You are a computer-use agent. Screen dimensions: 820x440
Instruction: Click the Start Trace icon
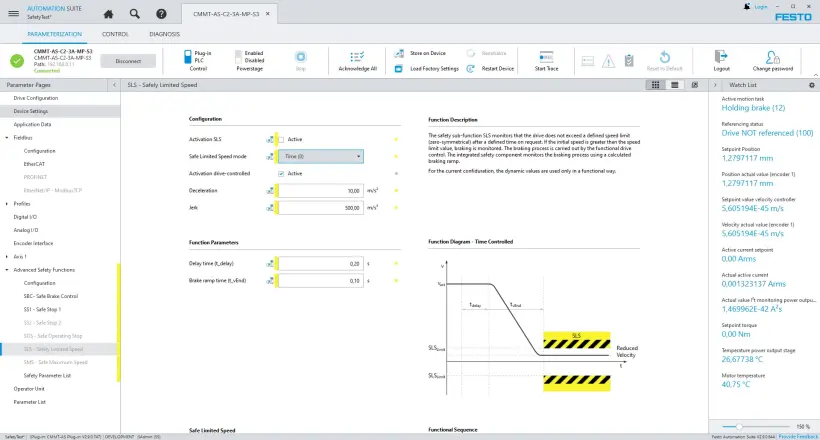click(x=546, y=57)
